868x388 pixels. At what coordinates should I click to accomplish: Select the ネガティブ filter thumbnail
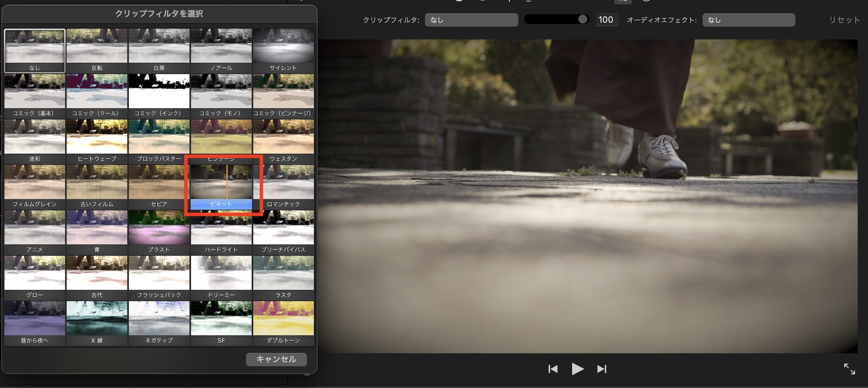click(x=159, y=323)
